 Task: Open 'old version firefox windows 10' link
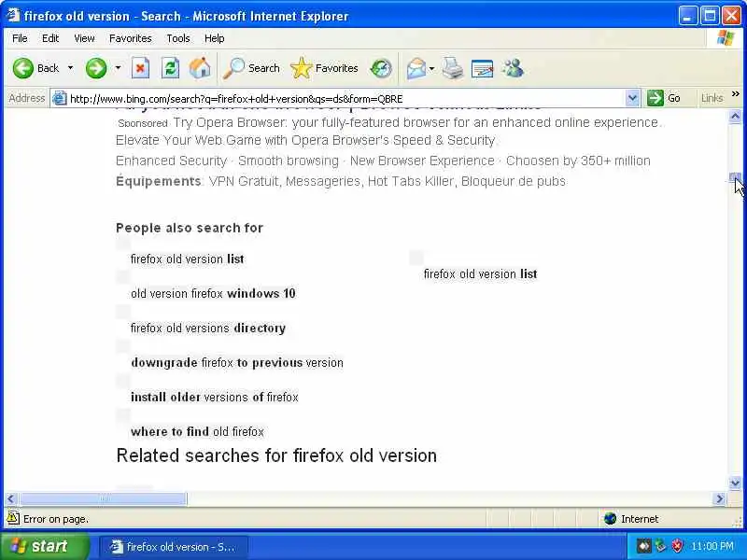[x=213, y=293]
